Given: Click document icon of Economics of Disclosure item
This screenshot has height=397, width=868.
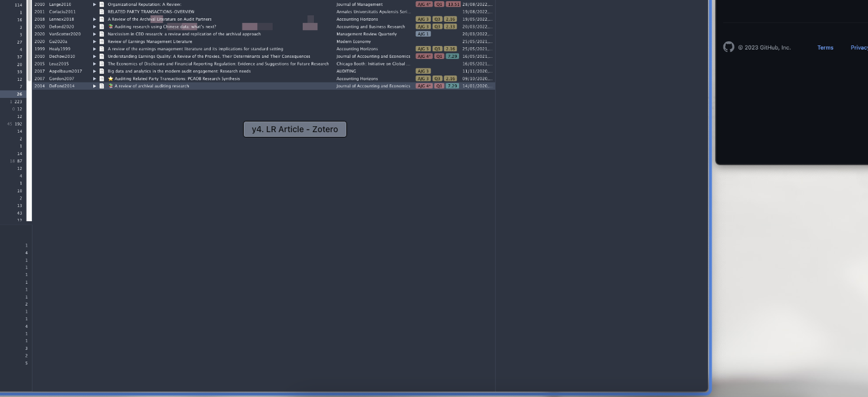Looking at the screenshot, I should pos(101,63).
